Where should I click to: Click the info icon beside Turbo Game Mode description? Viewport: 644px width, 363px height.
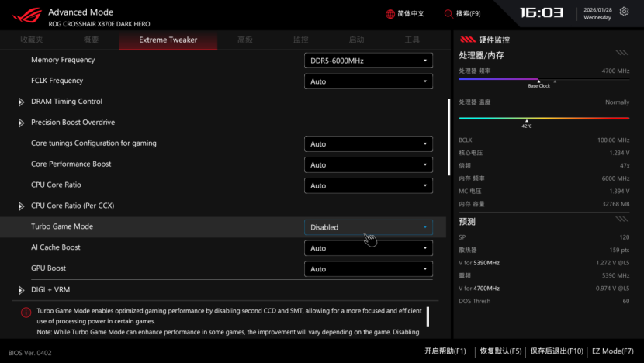click(x=25, y=312)
